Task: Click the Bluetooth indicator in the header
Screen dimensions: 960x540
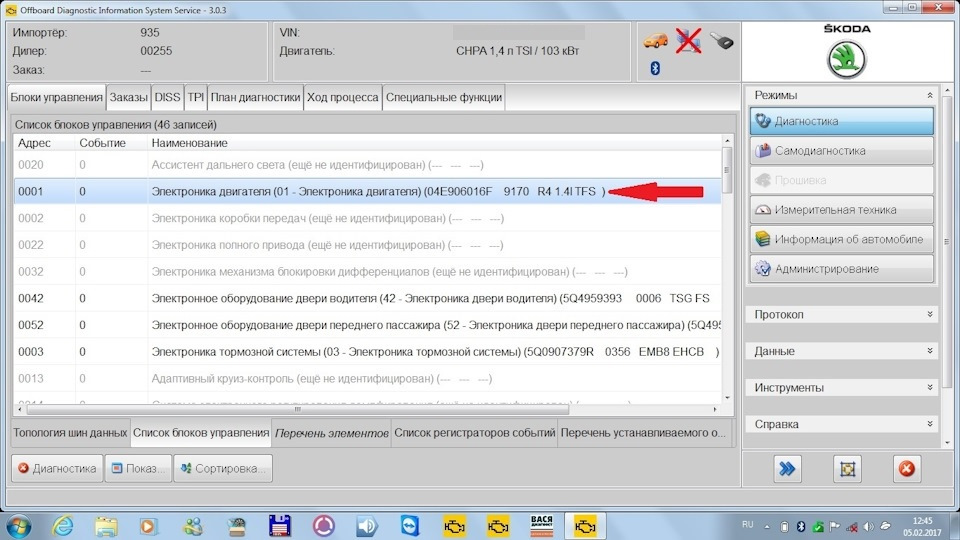Action: tap(655, 68)
